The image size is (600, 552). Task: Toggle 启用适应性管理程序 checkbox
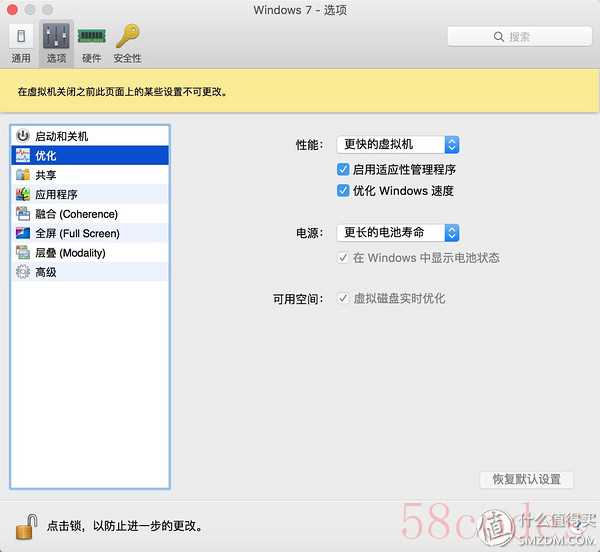click(x=344, y=170)
